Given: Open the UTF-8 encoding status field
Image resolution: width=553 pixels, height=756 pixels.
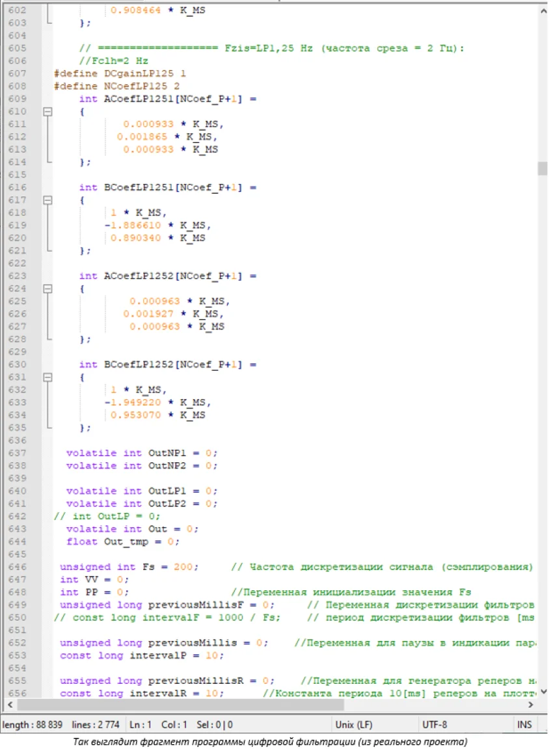Looking at the screenshot, I should click(x=435, y=724).
